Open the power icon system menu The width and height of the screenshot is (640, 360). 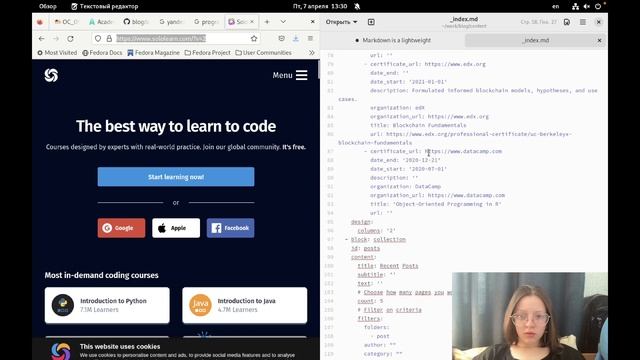click(598, 6)
